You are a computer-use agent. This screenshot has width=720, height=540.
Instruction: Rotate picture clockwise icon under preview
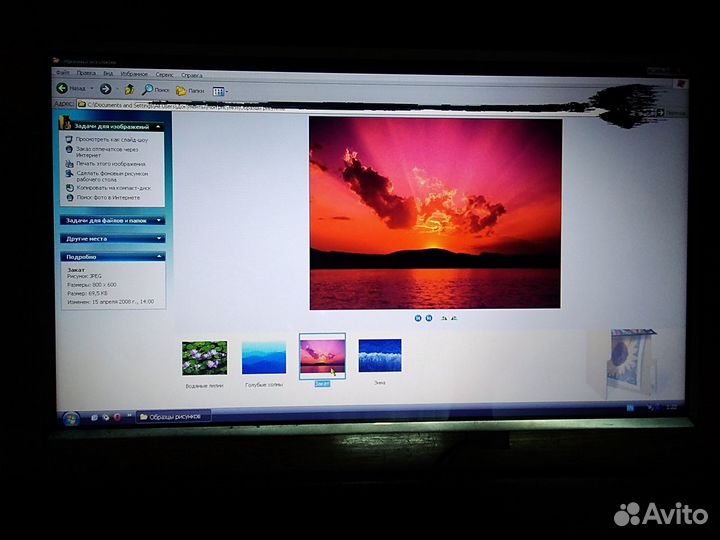click(x=444, y=318)
